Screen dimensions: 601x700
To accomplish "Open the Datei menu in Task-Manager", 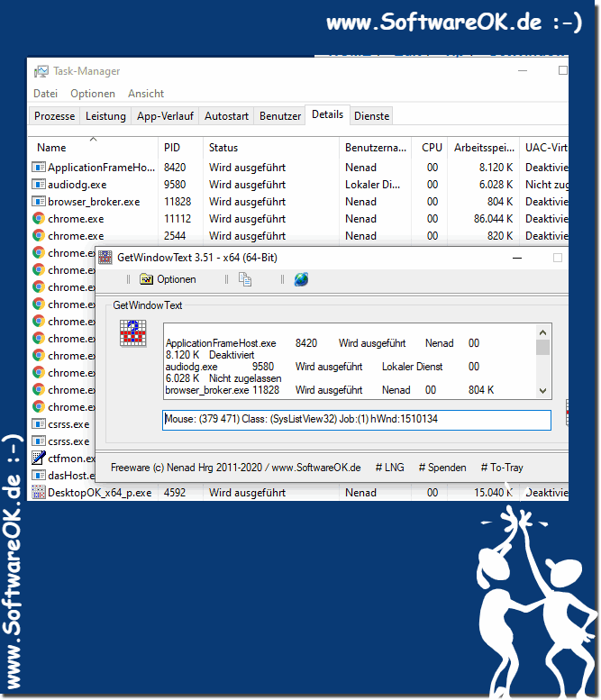I will (x=46, y=94).
